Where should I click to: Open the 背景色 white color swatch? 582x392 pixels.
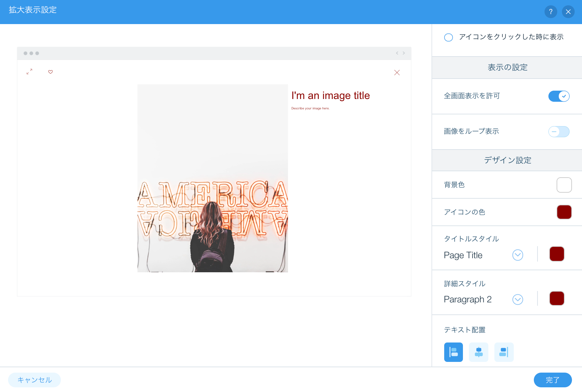tap(564, 185)
